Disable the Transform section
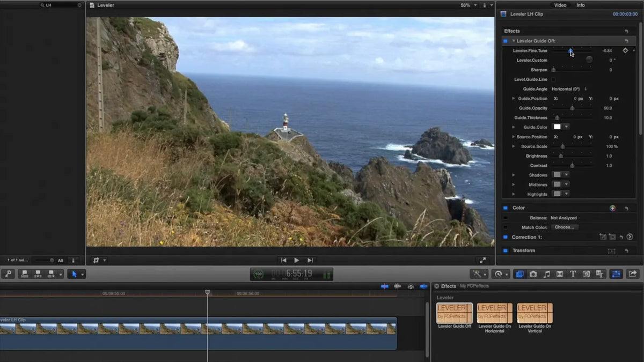Viewport: 644px width, 362px height. click(505, 250)
